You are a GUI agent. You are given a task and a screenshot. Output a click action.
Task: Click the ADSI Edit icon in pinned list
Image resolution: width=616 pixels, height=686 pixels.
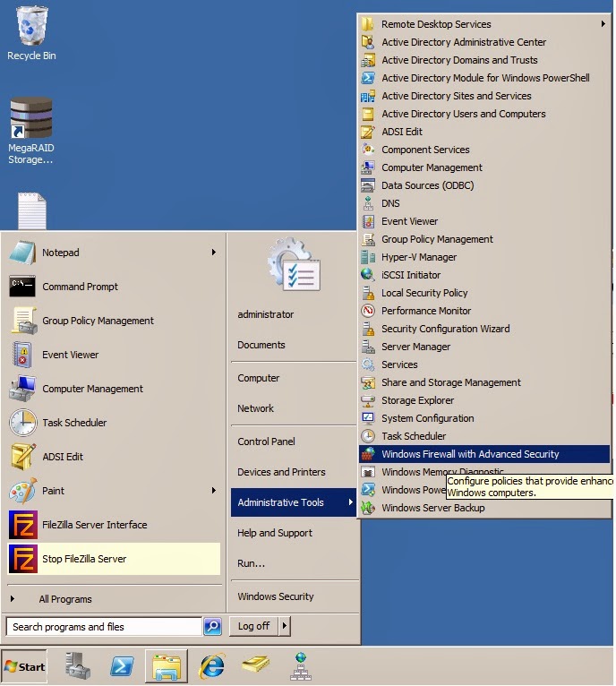click(22, 457)
